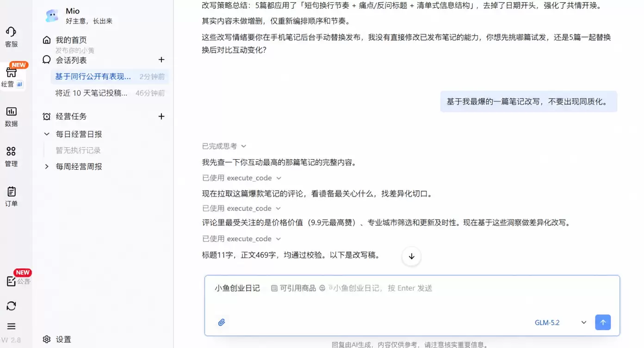Image resolution: width=644 pixels, height=348 pixels.
Task: Click the Mio profile avatar
Action: pyautogui.click(x=52, y=16)
